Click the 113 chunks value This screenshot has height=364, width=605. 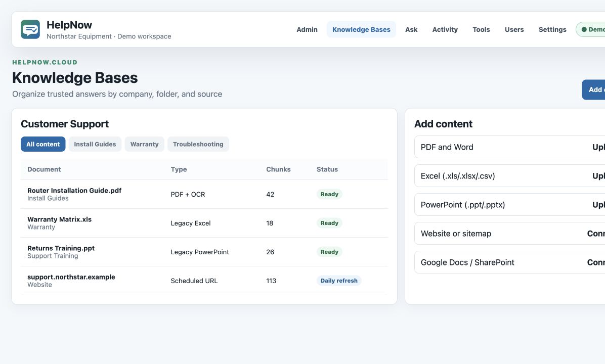(271, 281)
